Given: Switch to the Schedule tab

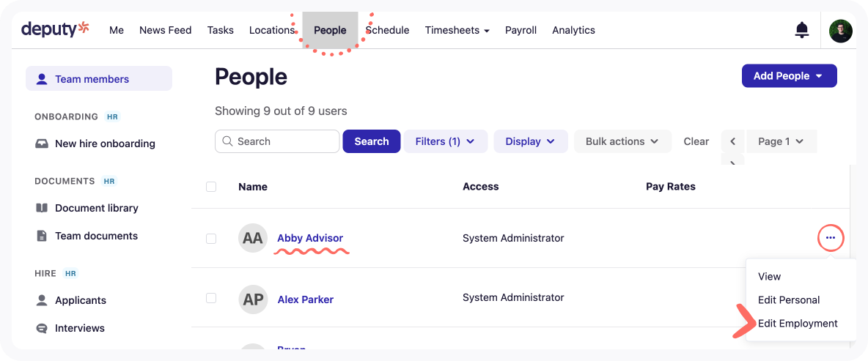Looking at the screenshot, I should [387, 30].
